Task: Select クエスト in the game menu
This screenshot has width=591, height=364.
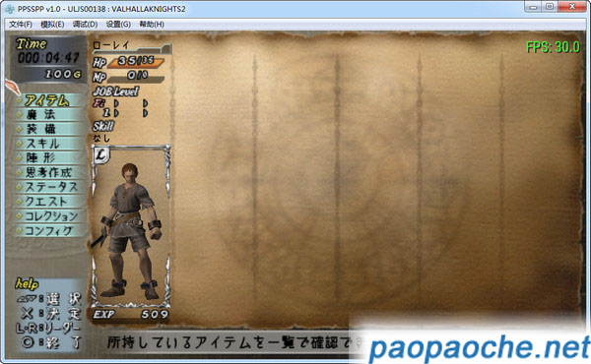Action: pos(50,202)
